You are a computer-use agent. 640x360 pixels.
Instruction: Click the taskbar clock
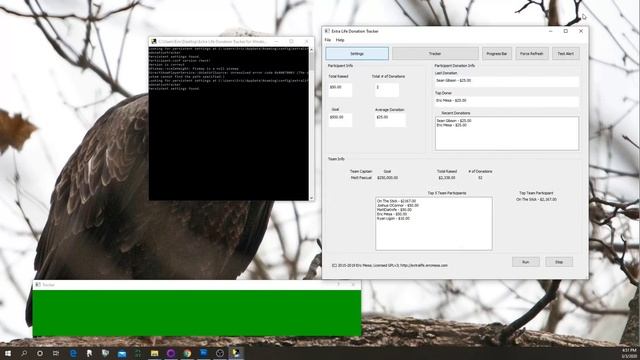[x=629, y=353]
